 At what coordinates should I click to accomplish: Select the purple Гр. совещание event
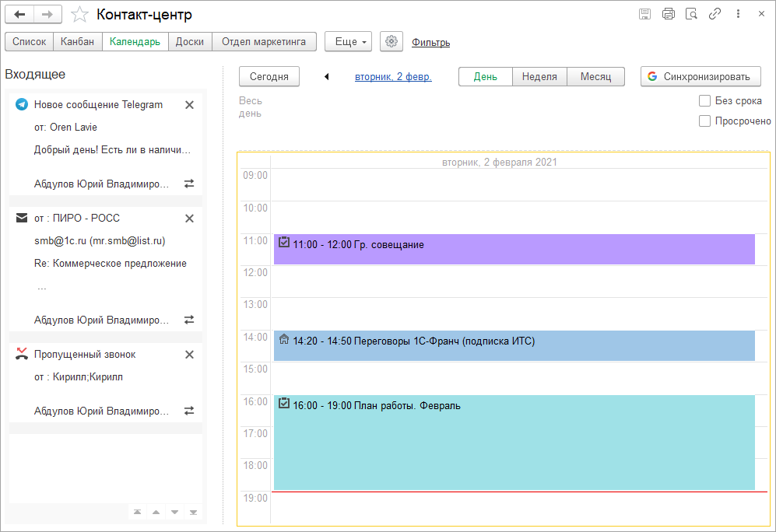[514, 249]
